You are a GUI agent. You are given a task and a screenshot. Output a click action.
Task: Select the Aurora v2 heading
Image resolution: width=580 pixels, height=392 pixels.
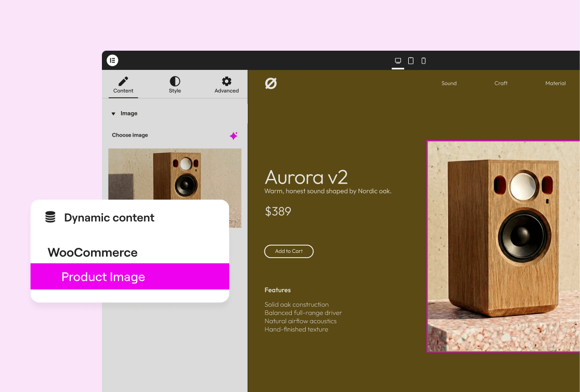(x=306, y=177)
